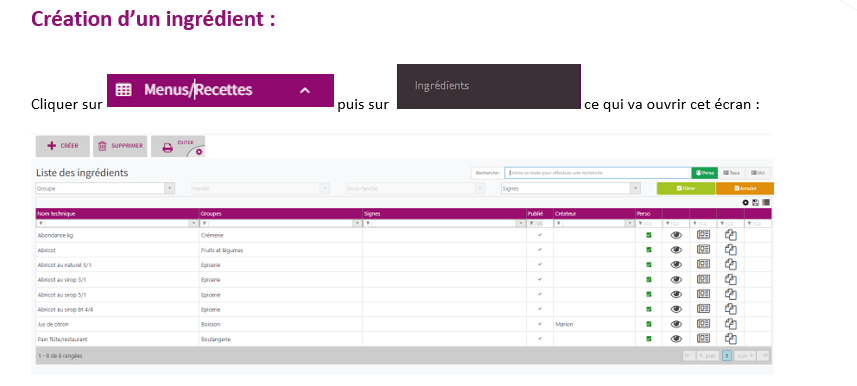857x386 pixels.
Task: Collapse the Menus/Recettes menu chevron
Action: (305, 90)
